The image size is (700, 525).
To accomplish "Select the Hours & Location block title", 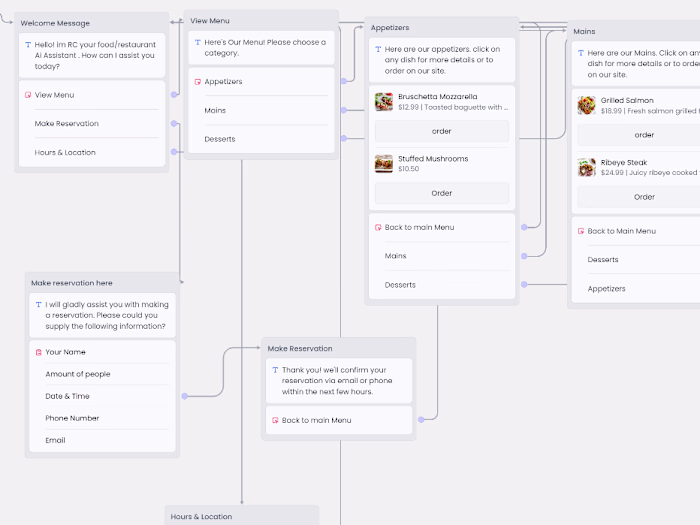I will click(x=201, y=517).
